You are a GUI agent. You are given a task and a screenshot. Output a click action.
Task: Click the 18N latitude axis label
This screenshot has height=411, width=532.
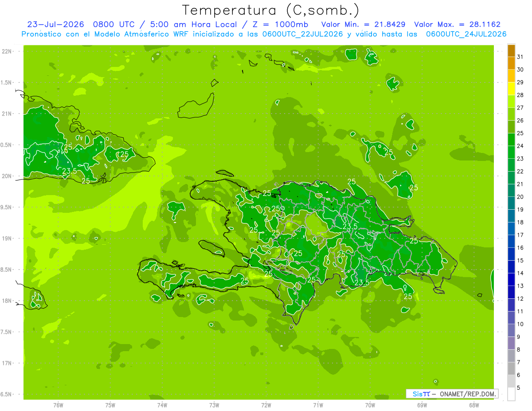8,301
